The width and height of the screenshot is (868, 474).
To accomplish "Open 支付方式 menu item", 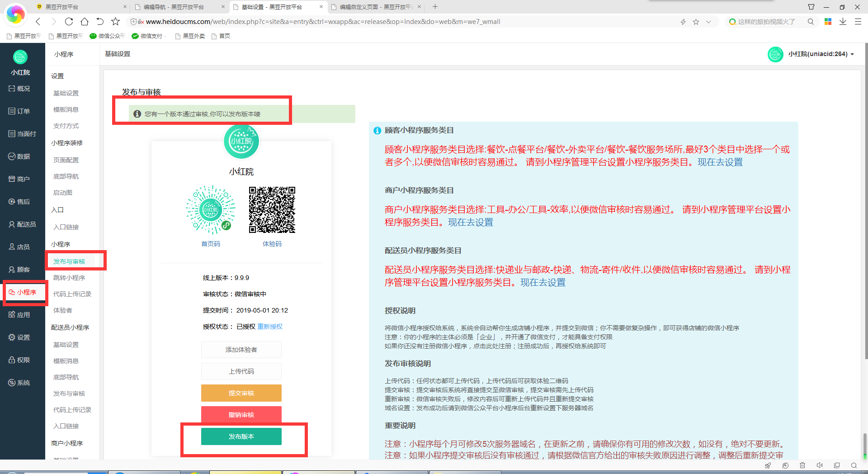I will [66, 126].
